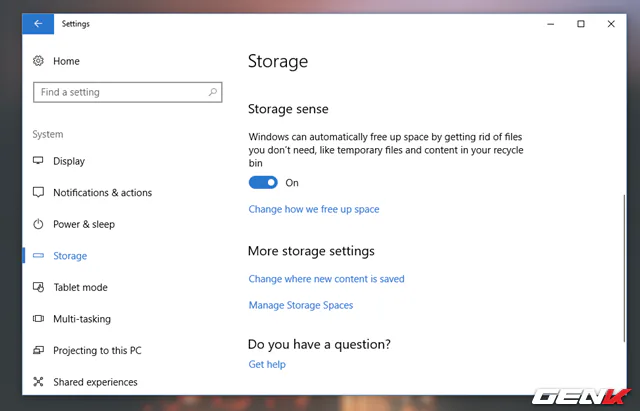
Task: Open Multi-tasking settings
Action: click(82, 319)
